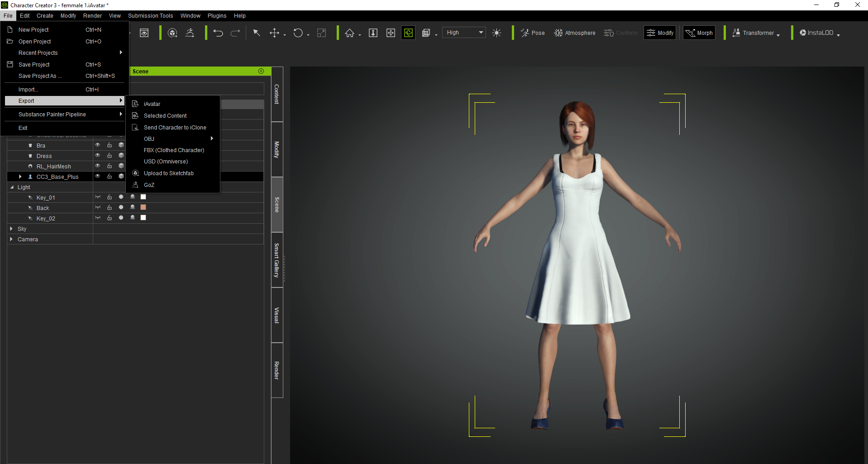Pick the Key_02 light color swatch
This screenshot has height=464, width=868.
point(143,218)
